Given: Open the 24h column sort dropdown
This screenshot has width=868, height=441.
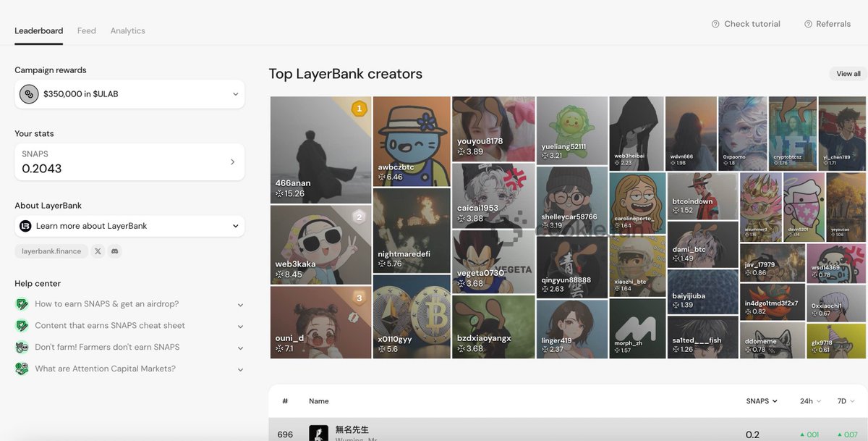Looking at the screenshot, I should (x=810, y=401).
